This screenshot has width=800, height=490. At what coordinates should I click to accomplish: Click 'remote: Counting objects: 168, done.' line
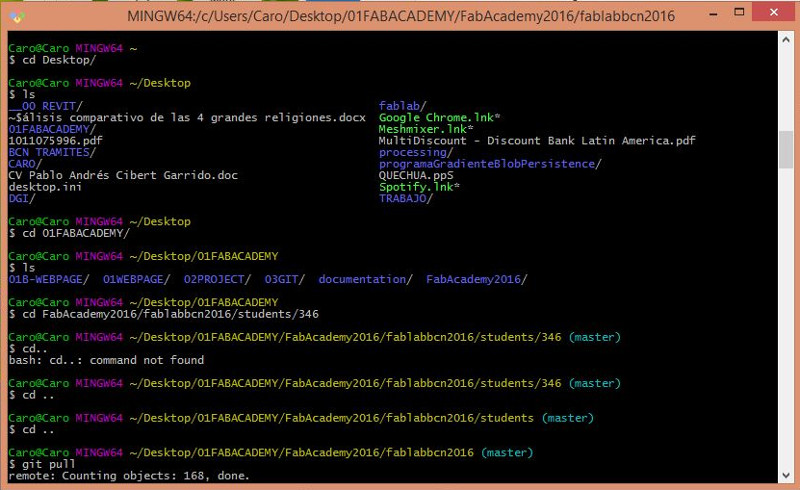(129, 476)
